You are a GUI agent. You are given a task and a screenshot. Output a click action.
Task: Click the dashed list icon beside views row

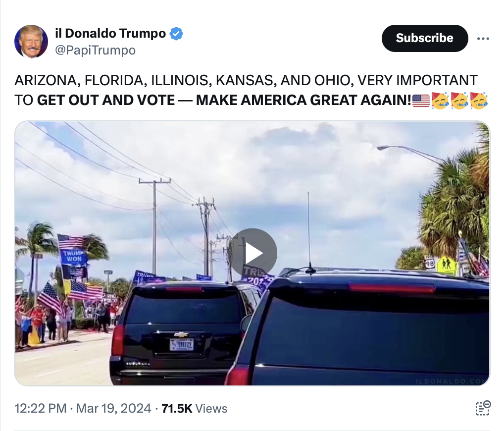coord(483,408)
